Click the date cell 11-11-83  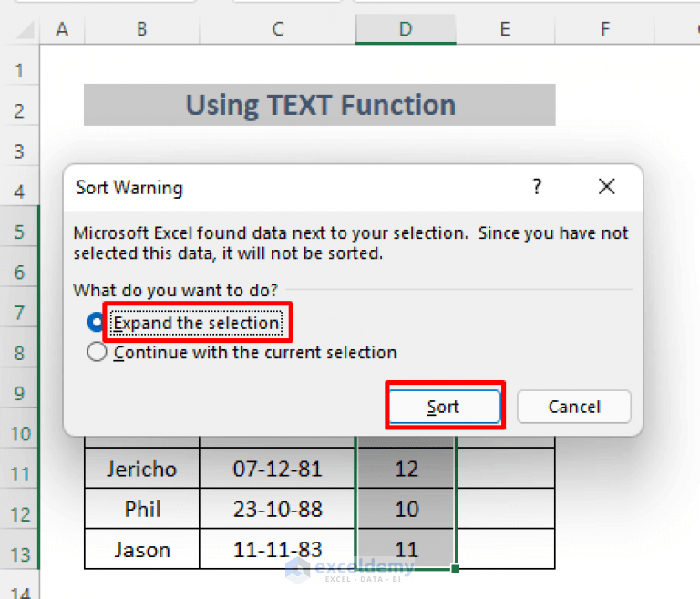click(277, 549)
